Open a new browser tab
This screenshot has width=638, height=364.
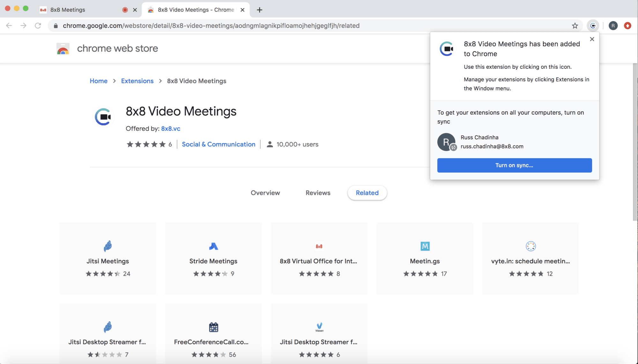click(259, 10)
